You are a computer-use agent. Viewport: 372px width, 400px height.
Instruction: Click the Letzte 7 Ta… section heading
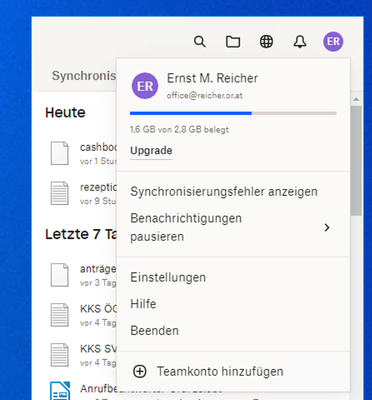tap(81, 234)
